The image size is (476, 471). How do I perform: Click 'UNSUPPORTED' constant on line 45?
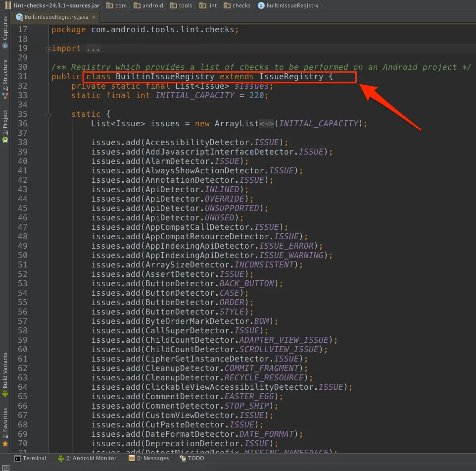pos(232,209)
